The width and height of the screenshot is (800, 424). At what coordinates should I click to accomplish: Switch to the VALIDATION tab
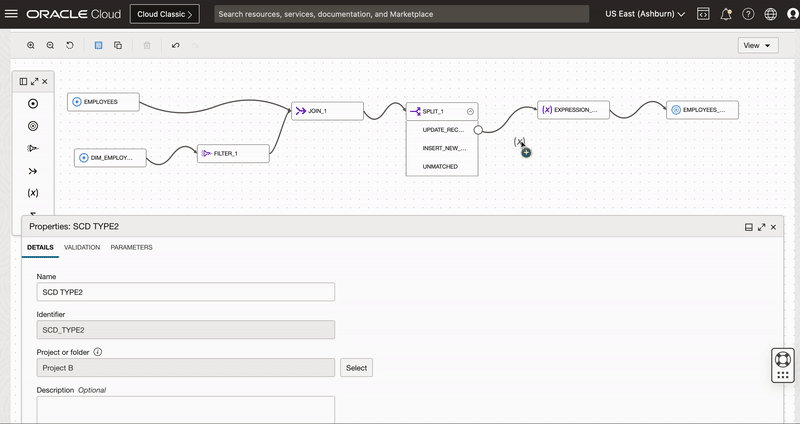[82, 247]
